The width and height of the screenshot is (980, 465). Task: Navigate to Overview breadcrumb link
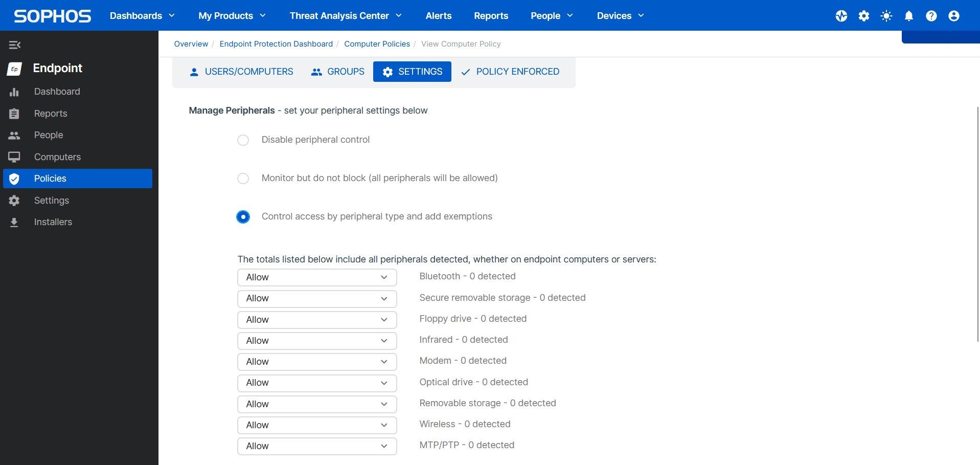[191, 44]
